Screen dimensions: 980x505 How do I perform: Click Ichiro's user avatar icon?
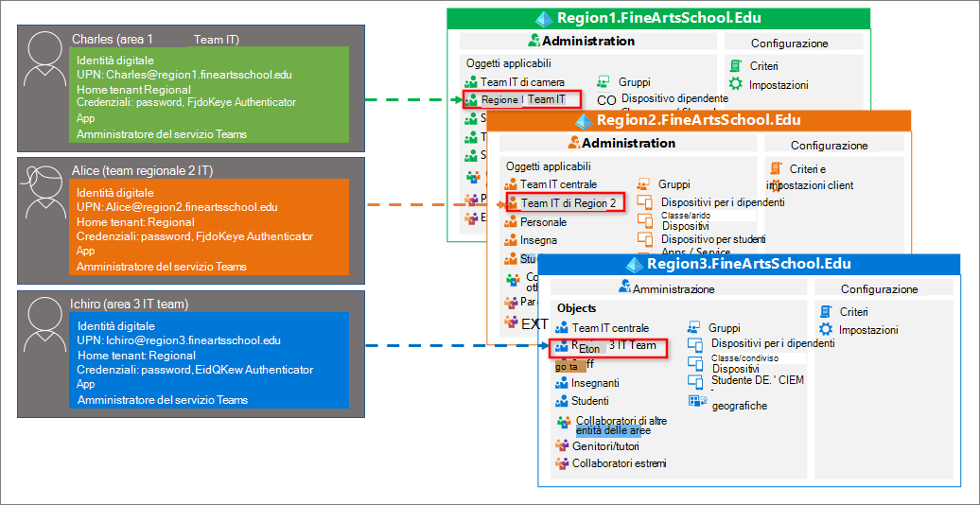[x=45, y=323]
